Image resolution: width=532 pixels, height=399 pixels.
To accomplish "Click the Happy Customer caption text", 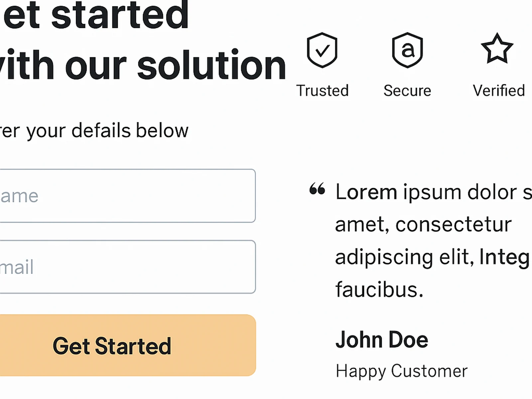I will point(402,370).
